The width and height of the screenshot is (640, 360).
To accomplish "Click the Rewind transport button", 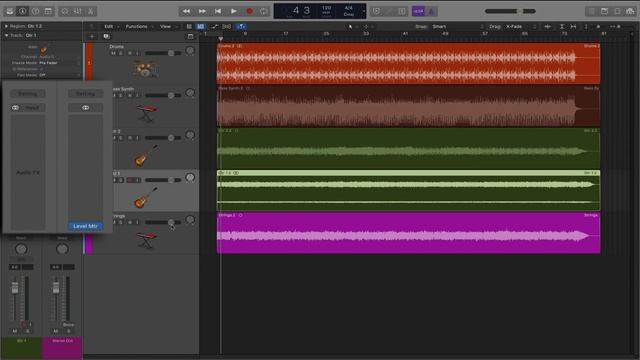I will click(186, 11).
